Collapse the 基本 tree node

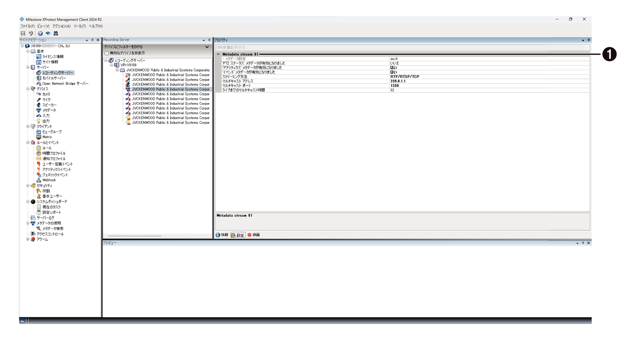click(x=28, y=51)
